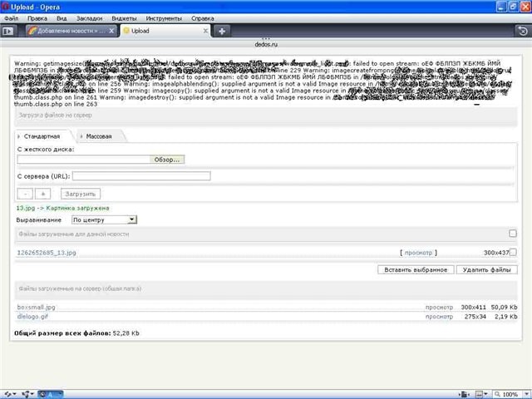
Task: Switch to the Добавление новости browser tab
Action: point(71,31)
